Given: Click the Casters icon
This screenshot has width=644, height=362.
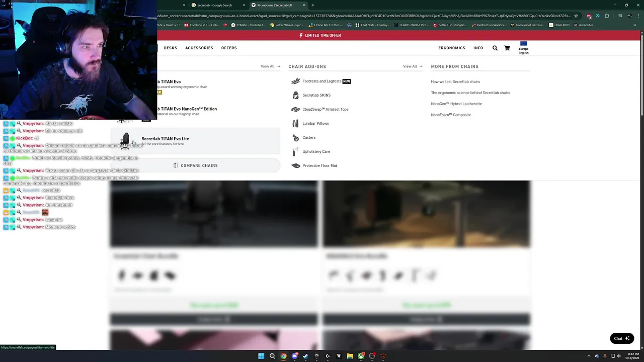Looking at the screenshot, I should 295,137.
